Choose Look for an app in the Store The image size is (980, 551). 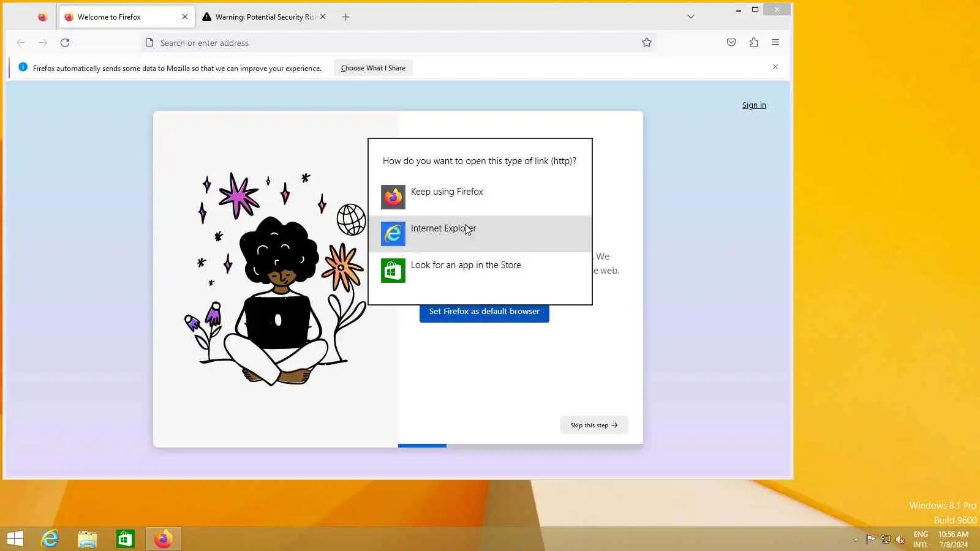click(x=480, y=271)
